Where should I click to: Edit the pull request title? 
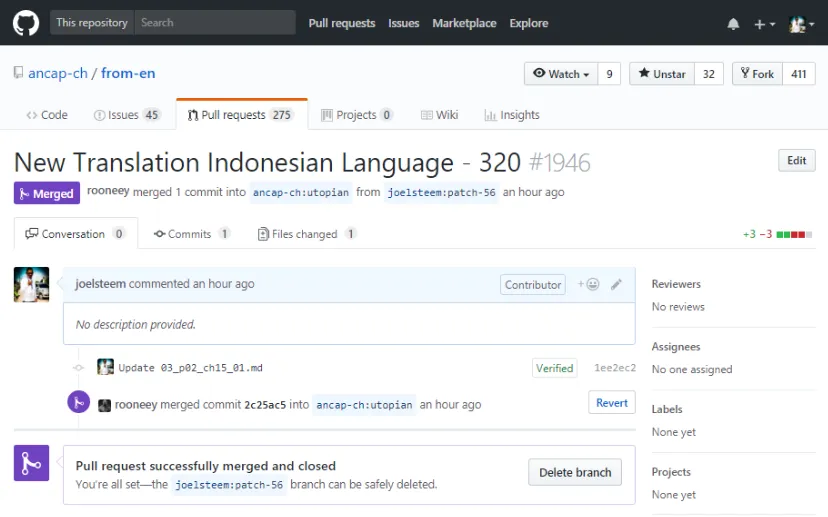(796, 161)
